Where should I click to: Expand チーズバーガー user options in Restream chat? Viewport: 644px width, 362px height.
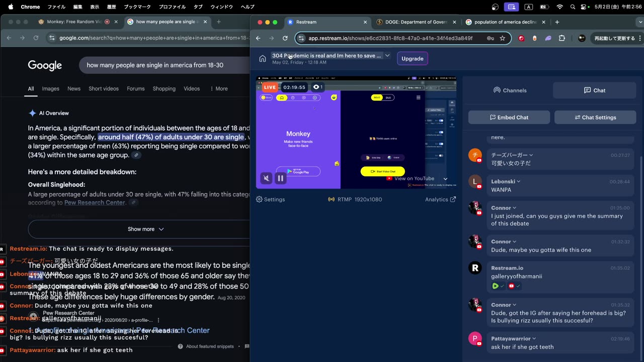531,155
